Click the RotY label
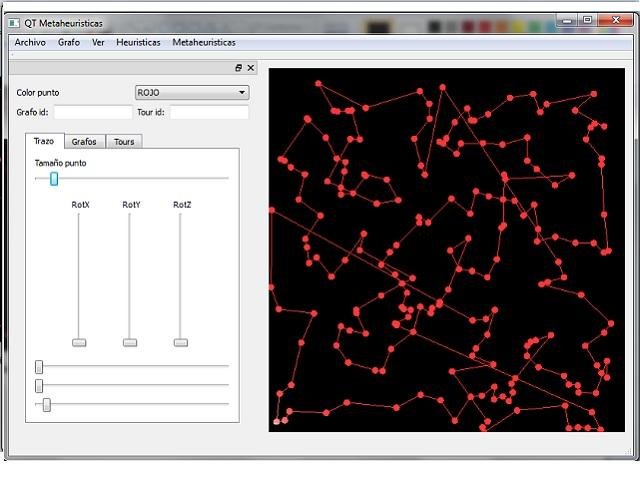Screen dimensions: 640x480 click(x=131, y=204)
